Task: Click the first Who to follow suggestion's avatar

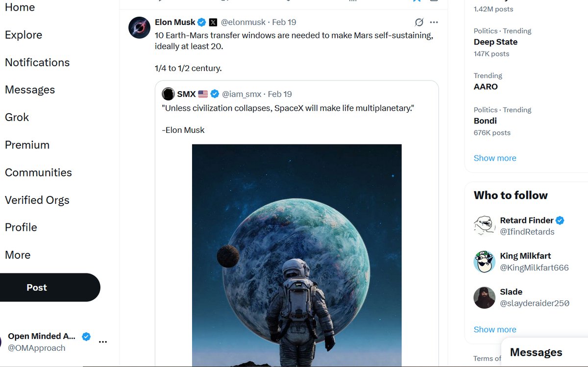Action: (484, 226)
